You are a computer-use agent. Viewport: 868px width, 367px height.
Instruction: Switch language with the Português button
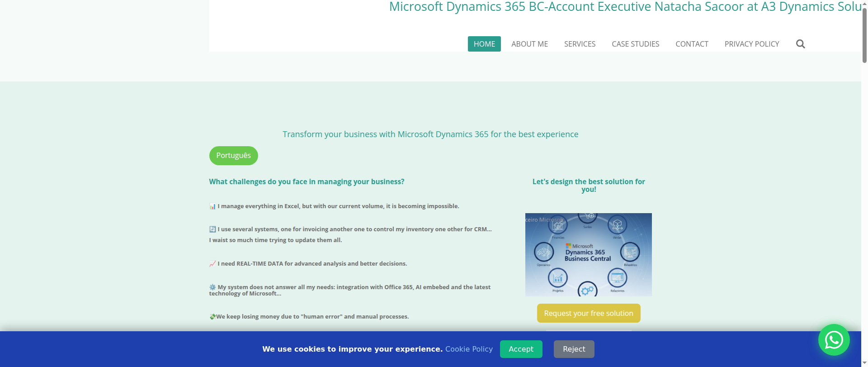point(233,156)
